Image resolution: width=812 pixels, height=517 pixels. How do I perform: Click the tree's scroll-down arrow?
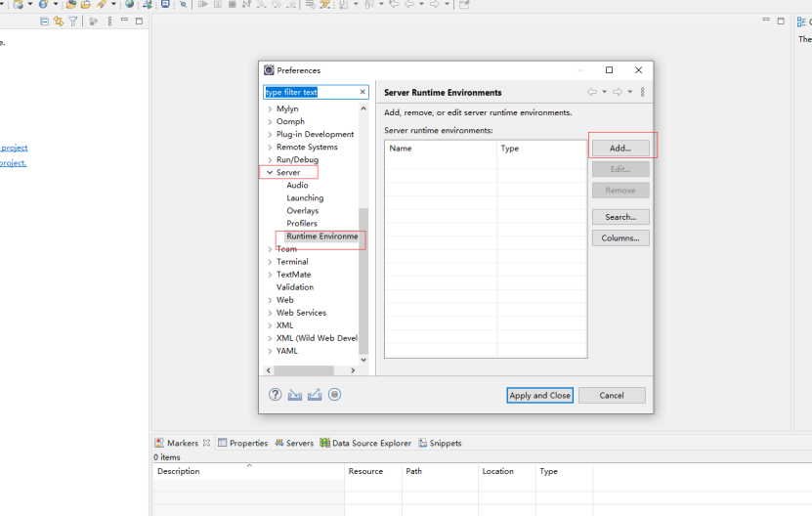363,360
